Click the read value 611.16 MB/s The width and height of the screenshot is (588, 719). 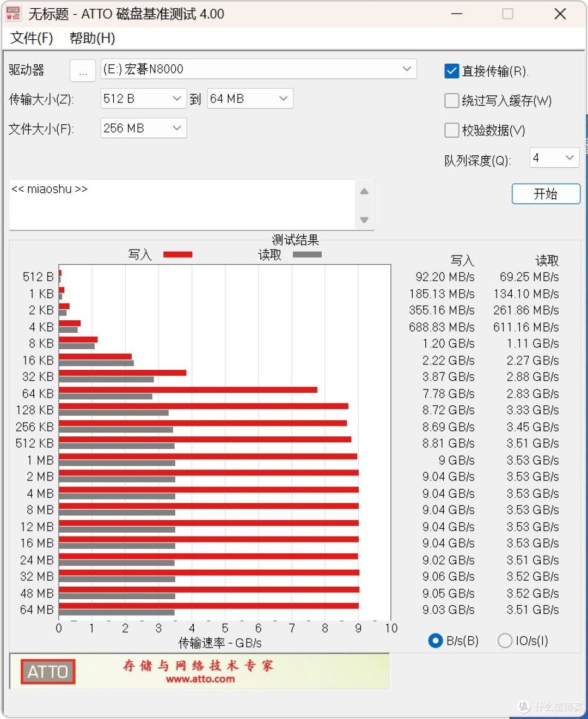pyautogui.click(x=526, y=327)
